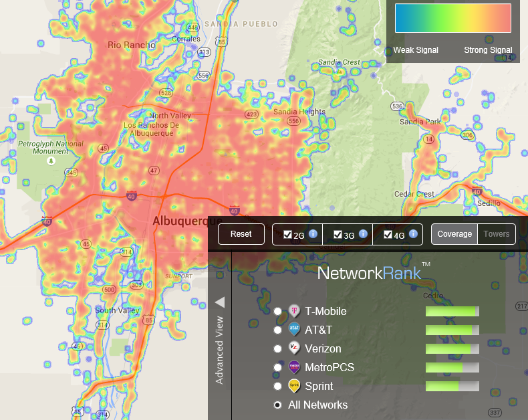
Task: Uncheck the 2G checkbox
Action: click(x=287, y=234)
